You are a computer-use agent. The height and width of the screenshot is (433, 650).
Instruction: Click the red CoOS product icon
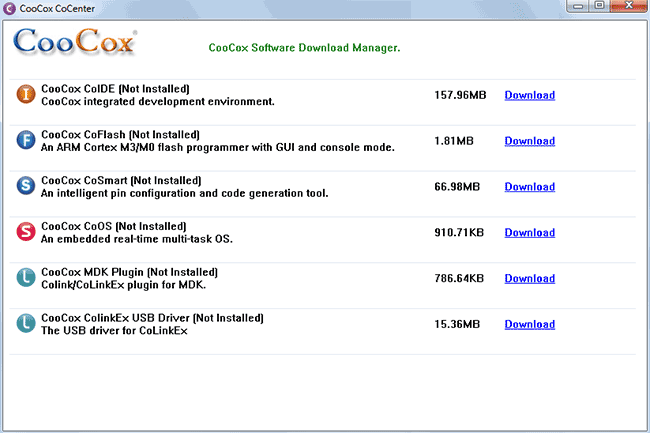coord(27,232)
